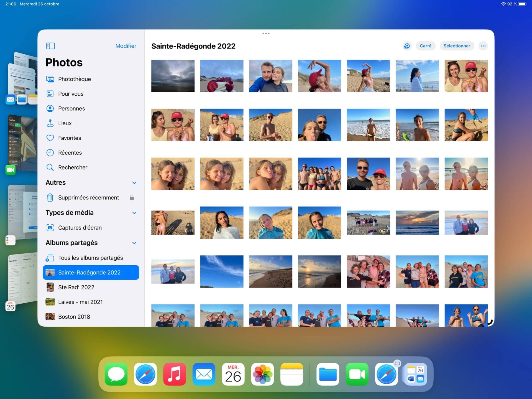Open Supprimées récemment trash item
This screenshot has width=532, height=399.
(88, 197)
